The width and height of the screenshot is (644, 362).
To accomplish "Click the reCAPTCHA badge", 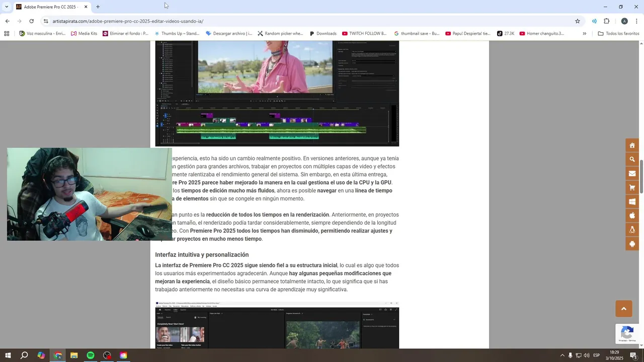I will click(x=627, y=333).
